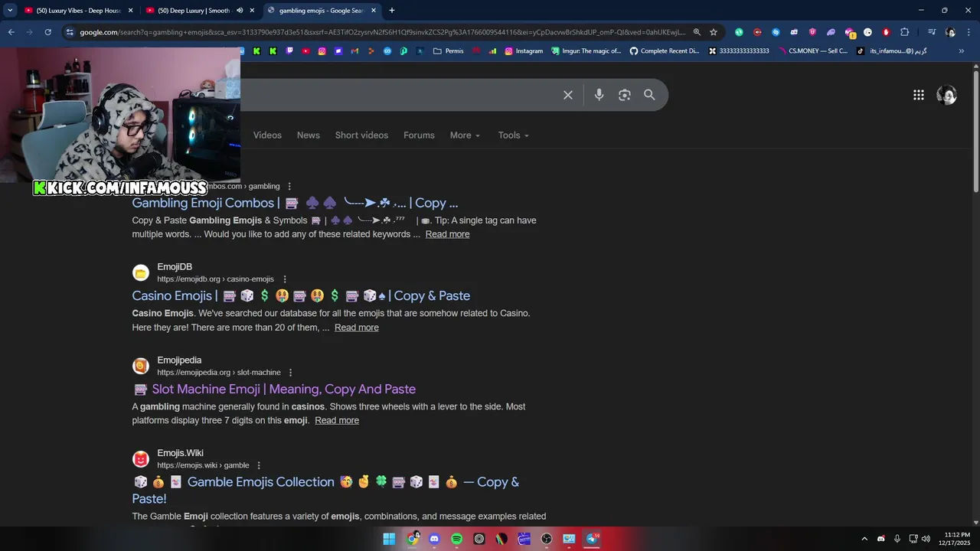Click Read more under Gambling Emoji Combos
This screenshot has width=980, height=551.
point(447,234)
